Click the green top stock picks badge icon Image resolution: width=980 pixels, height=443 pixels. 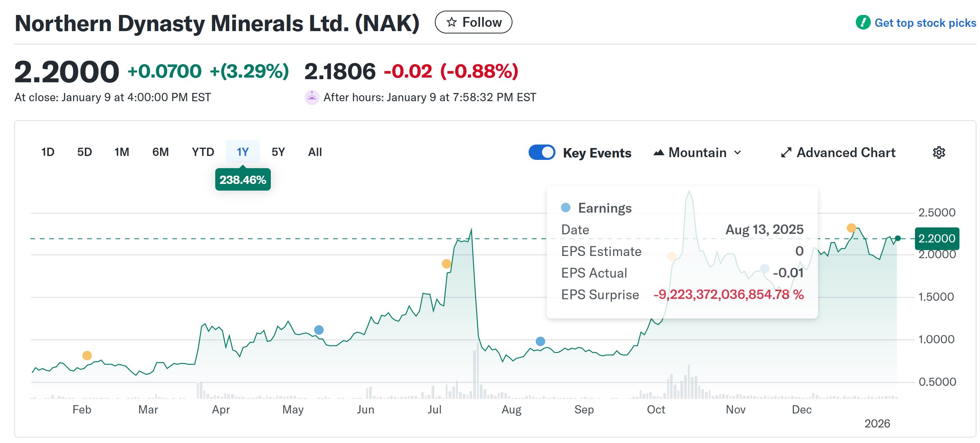point(863,22)
